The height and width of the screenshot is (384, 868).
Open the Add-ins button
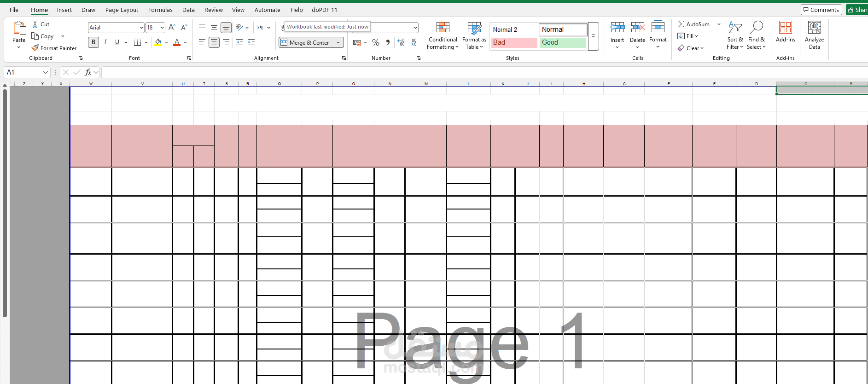(x=786, y=32)
